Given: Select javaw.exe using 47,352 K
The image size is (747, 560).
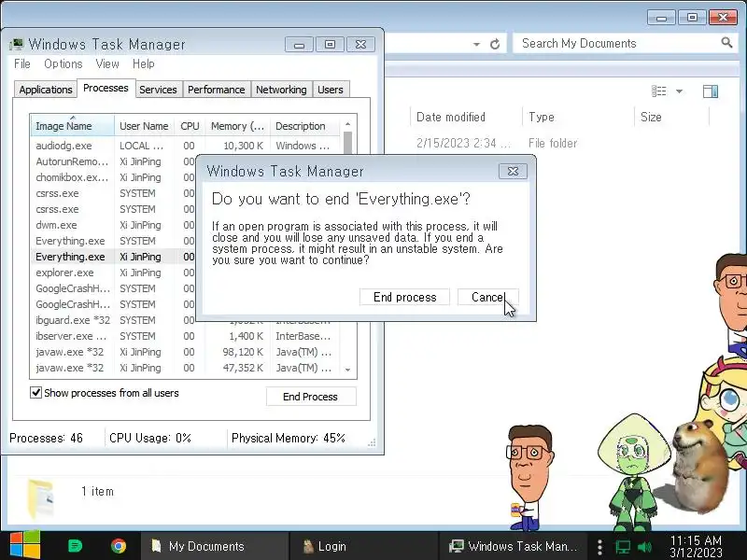Looking at the screenshot, I should [186, 368].
